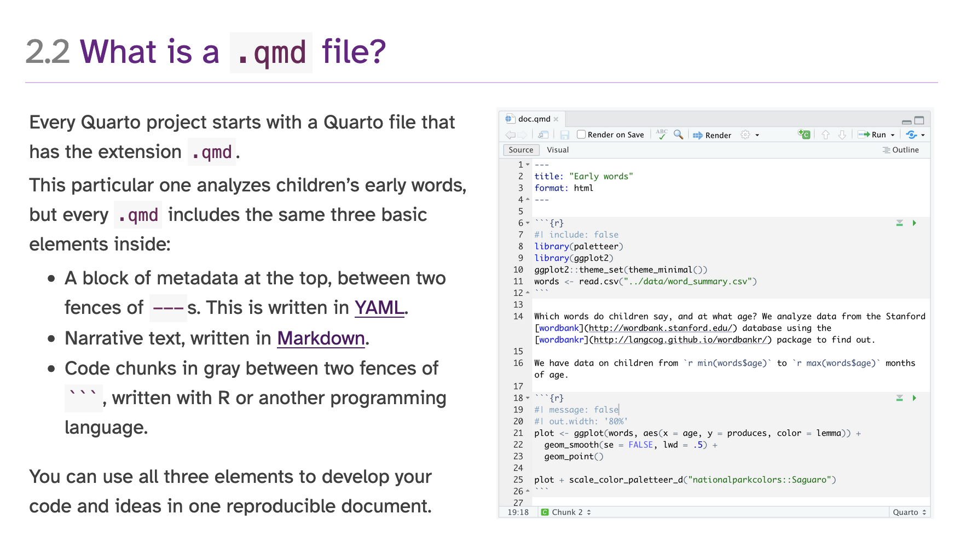960x560 pixels.
Task: Select Source editor mode
Action: pyautogui.click(x=521, y=150)
